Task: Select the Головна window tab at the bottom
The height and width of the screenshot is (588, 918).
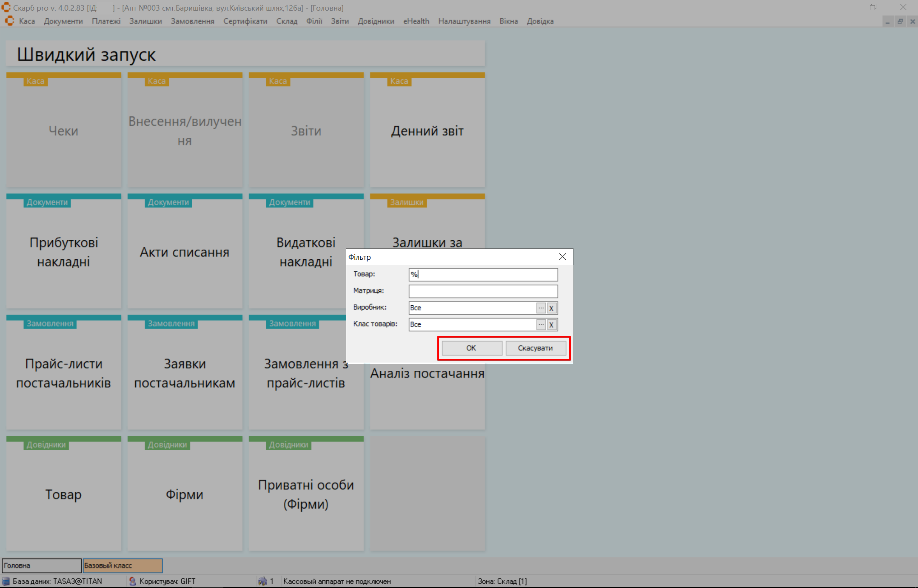Action: click(x=41, y=565)
